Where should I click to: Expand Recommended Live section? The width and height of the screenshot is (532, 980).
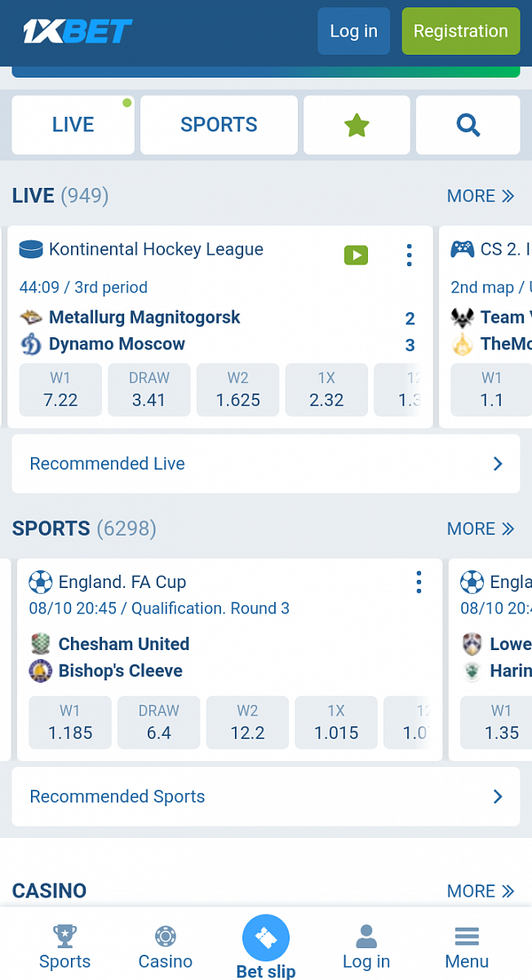pyautogui.click(x=266, y=464)
